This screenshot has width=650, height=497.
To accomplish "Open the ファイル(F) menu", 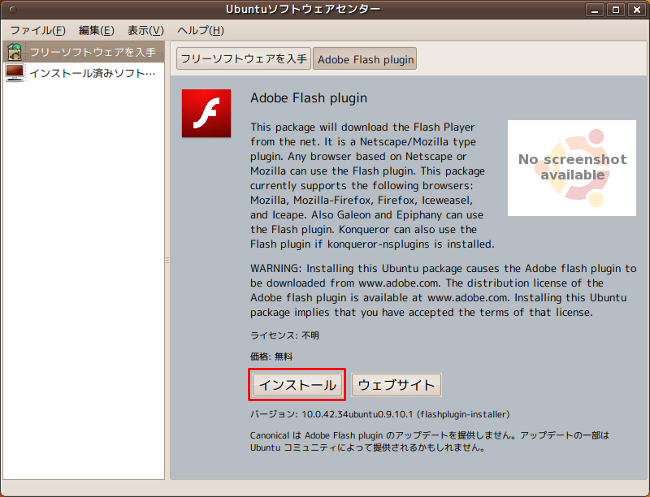I will 38,30.
